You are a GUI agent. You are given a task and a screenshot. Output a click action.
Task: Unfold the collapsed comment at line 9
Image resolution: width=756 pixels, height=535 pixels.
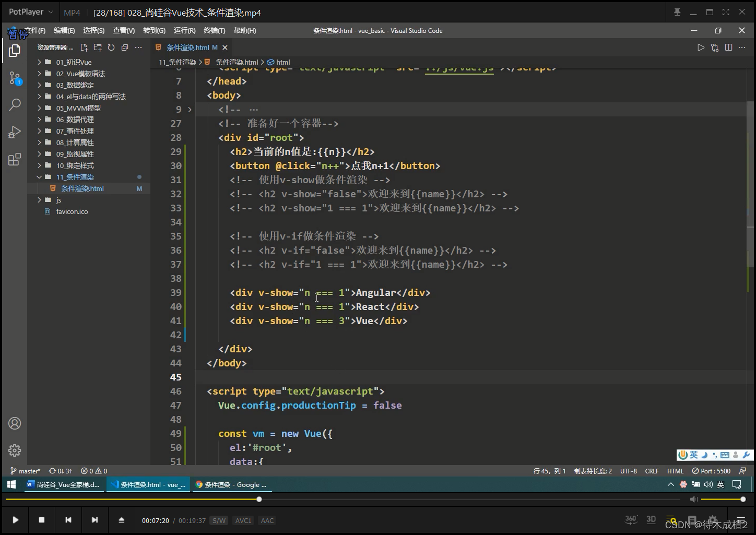point(190,110)
